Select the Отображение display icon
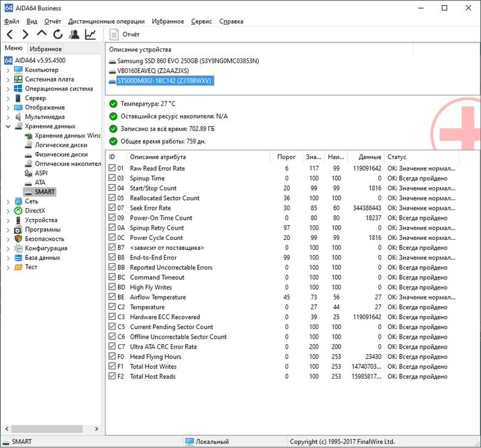The image size is (481, 448). pyautogui.click(x=18, y=107)
